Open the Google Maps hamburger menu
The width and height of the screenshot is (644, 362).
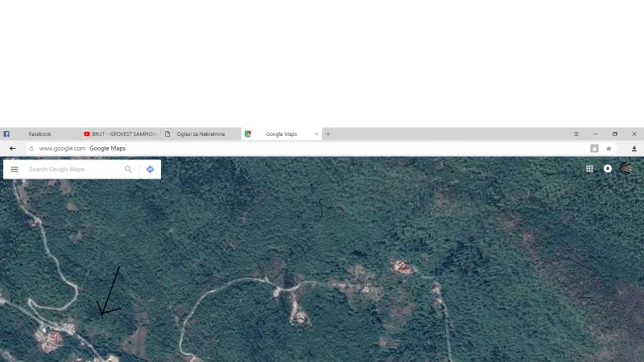(x=14, y=169)
